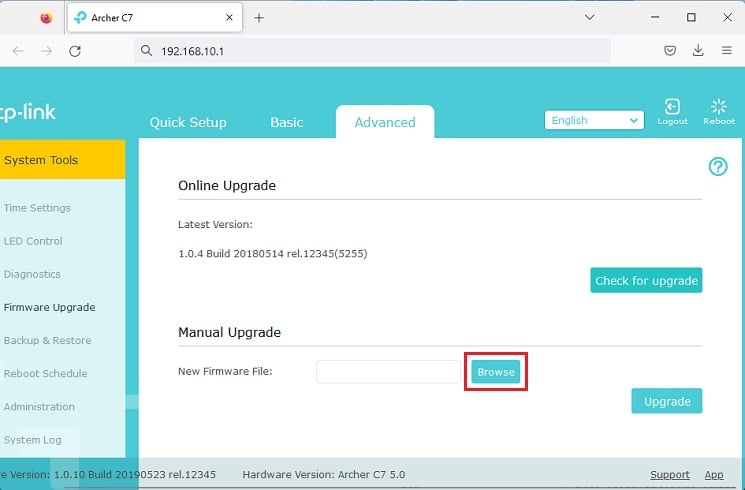Open the help question mark icon
Viewport: 745px width, 490px height.
pyautogui.click(x=718, y=167)
